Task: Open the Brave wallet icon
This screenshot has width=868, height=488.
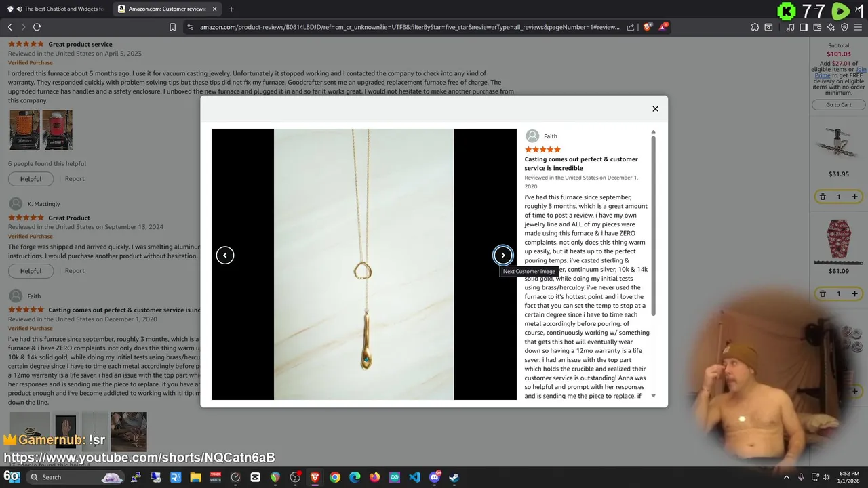Action: pyautogui.click(x=817, y=27)
